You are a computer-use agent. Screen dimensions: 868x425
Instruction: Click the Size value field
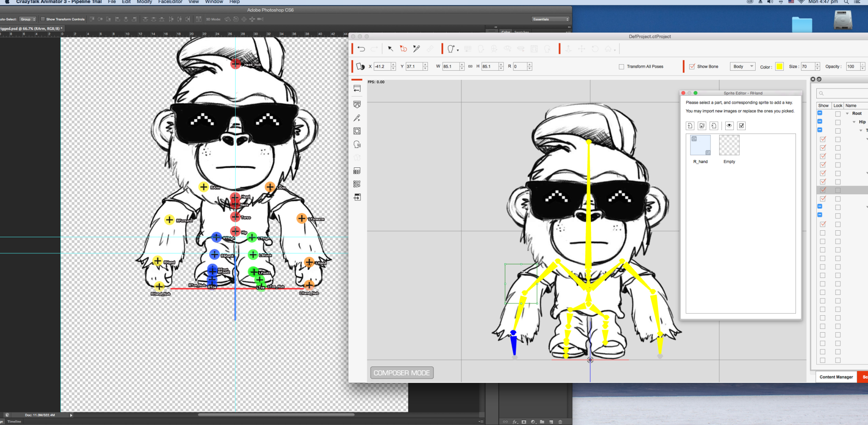click(x=808, y=66)
